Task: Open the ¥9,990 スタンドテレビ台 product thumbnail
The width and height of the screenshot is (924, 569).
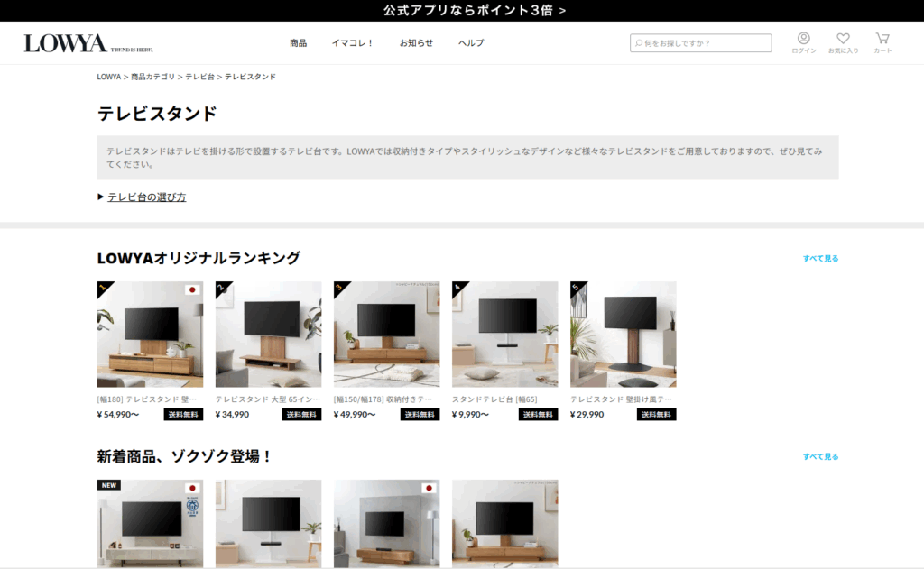Action: [x=504, y=334]
